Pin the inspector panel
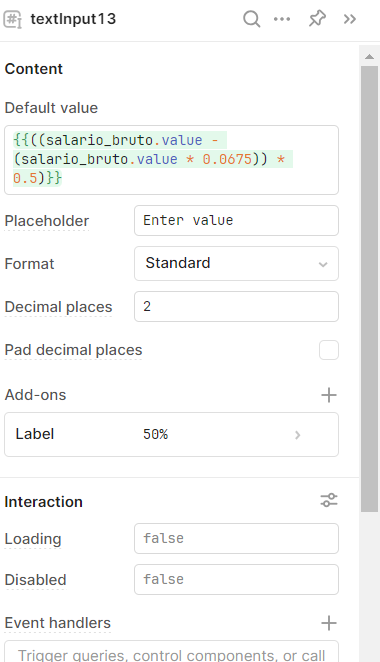 click(317, 19)
